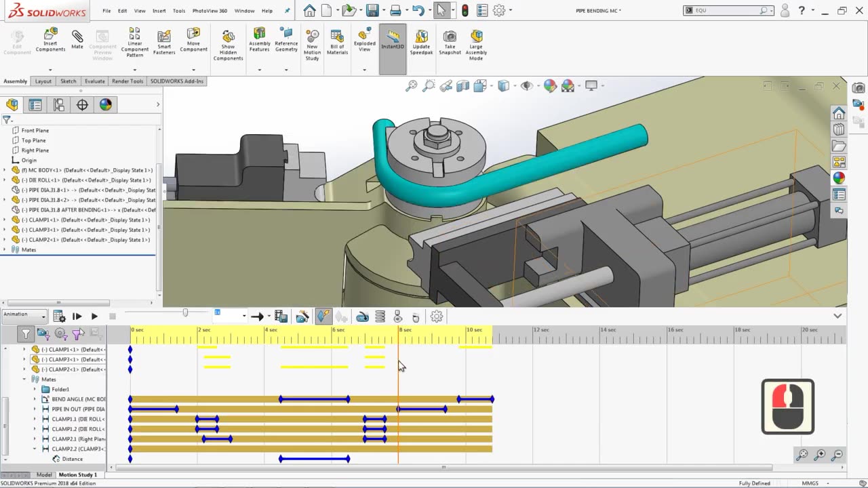Toggle Autokey in motion study toolbar

point(323,317)
